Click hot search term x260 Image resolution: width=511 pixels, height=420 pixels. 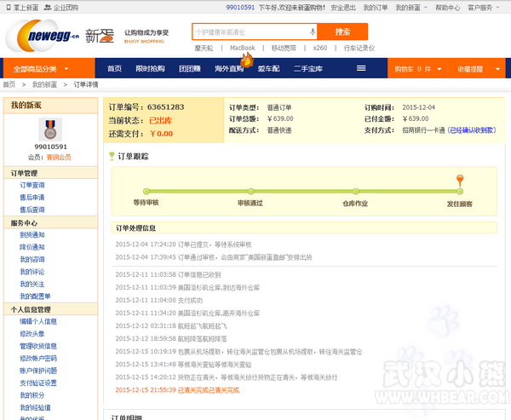[319, 48]
